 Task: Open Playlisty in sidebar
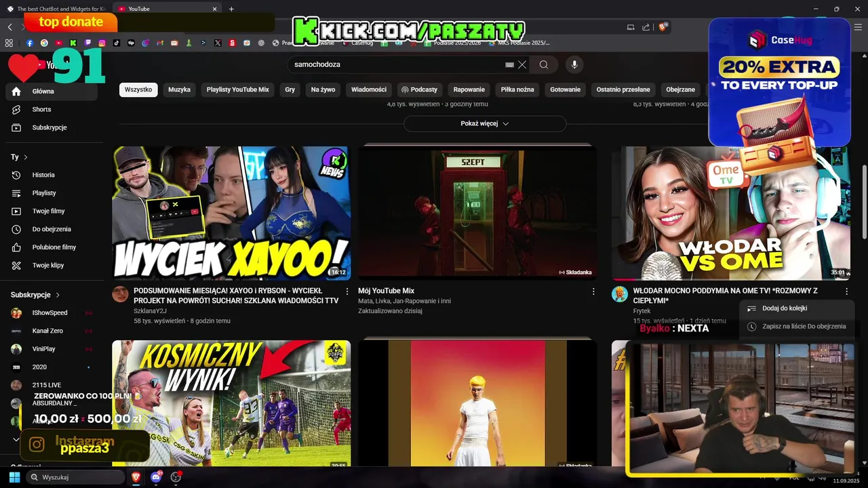(x=52, y=193)
